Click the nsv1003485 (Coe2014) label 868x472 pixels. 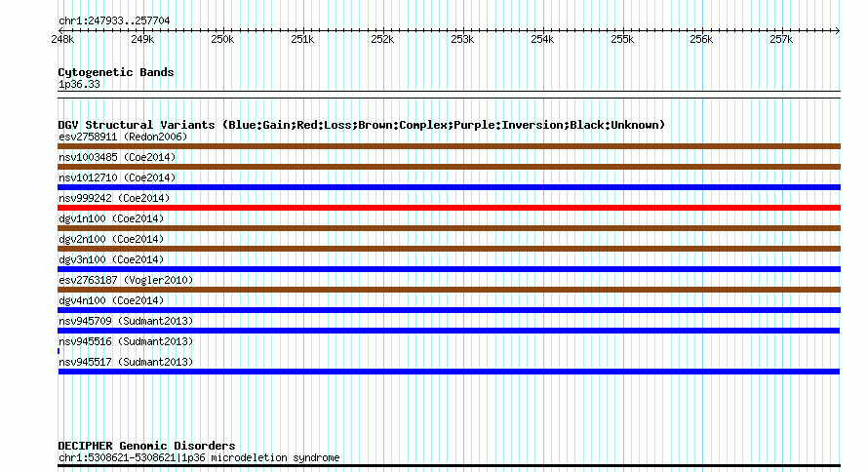coord(117,157)
